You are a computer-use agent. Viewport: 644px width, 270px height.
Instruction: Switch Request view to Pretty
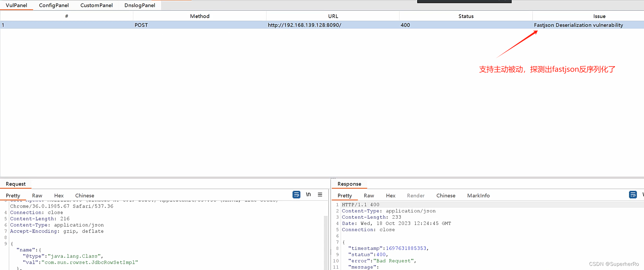(13, 195)
